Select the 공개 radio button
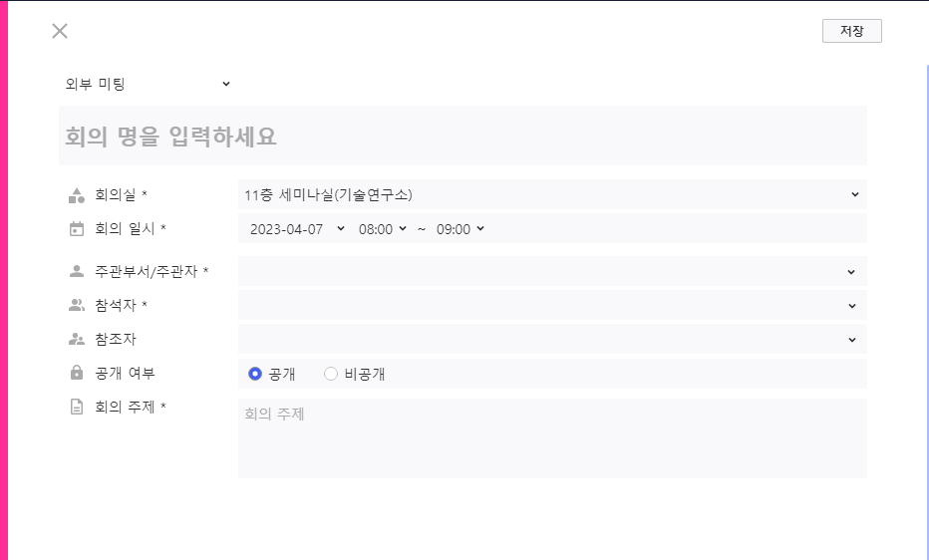929x560 pixels. [x=255, y=374]
